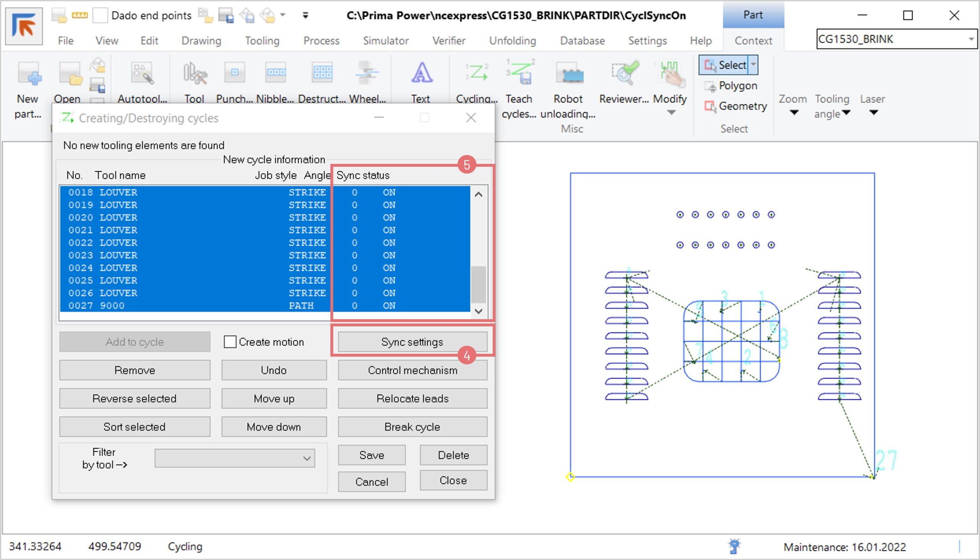The height and width of the screenshot is (560, 980).
Task: Open the Simulator menu
Action: click(x=386, y=41)
